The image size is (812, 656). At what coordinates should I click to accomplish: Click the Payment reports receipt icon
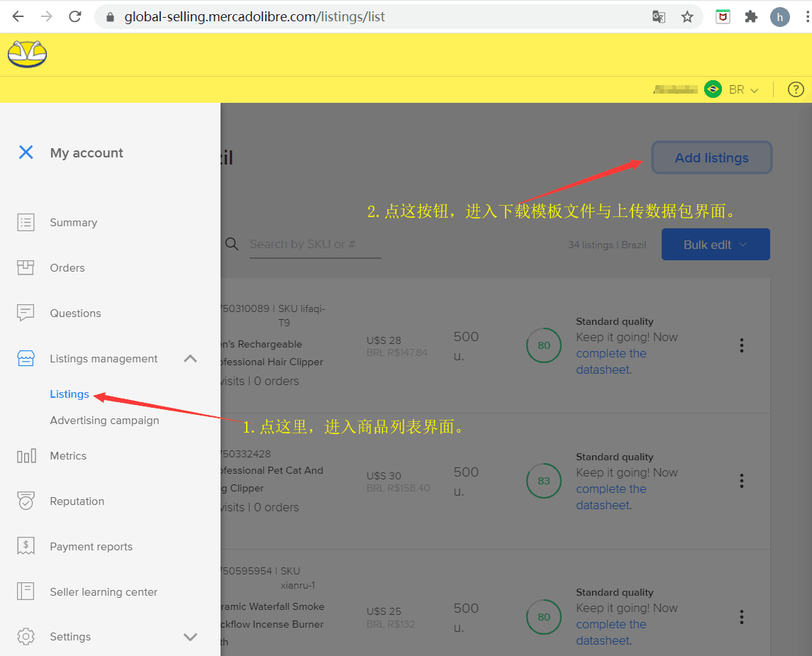(26, 545)
